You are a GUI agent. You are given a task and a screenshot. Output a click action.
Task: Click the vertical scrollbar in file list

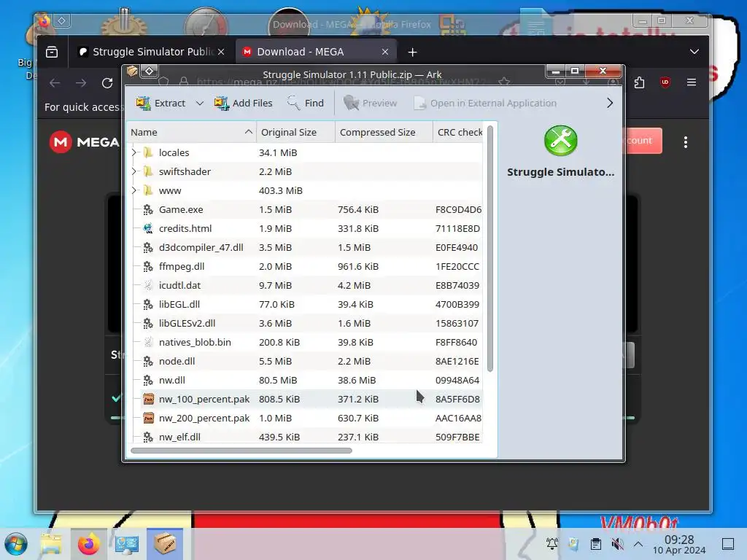(490, 249)
